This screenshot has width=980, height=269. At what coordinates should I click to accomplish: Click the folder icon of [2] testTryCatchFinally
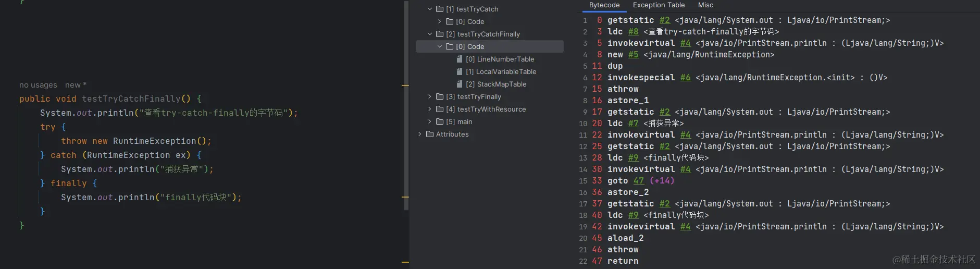[x=440, y=34]
